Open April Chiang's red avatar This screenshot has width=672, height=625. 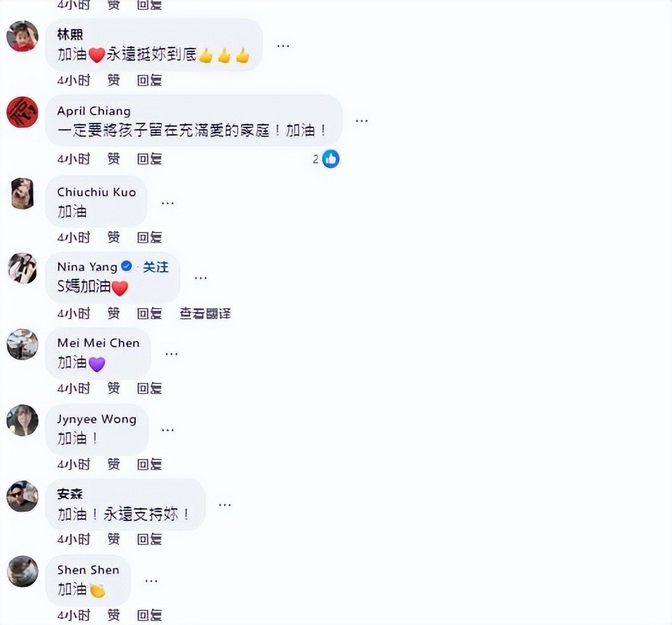[x=23, y=112]
